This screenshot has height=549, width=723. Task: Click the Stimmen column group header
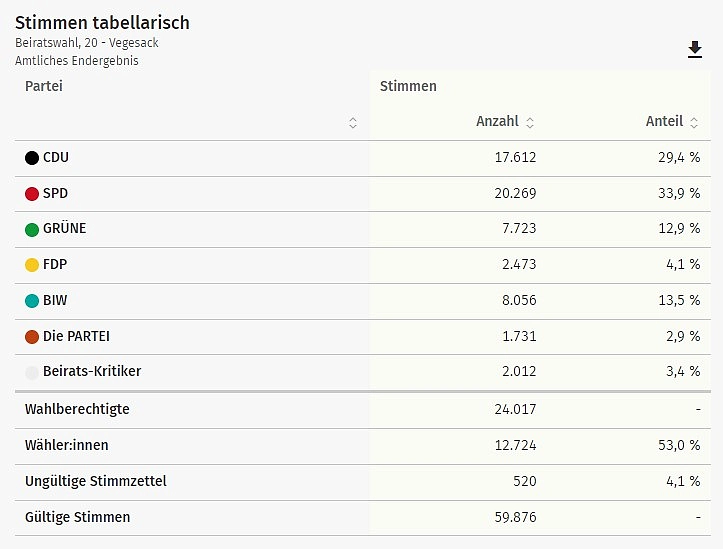click(x=408, y=86)
